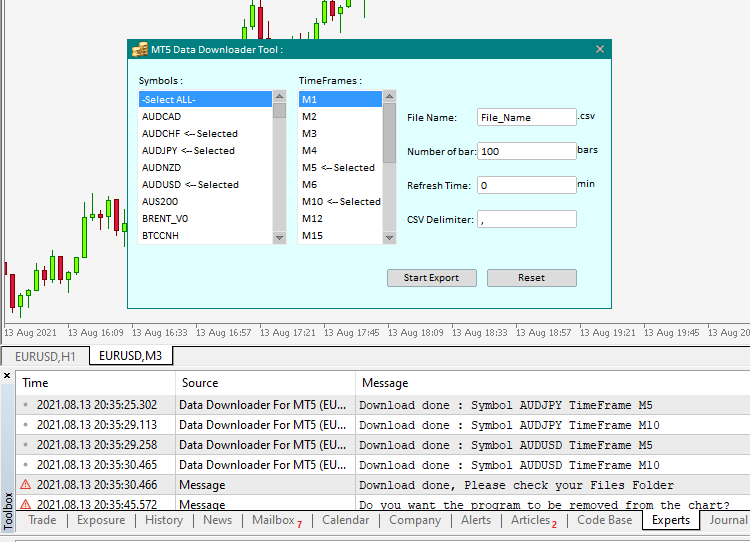Click the CSV Delimiter input field
Image resolution: width=750 pixels, height=542 pixels.
pos(527,219)
